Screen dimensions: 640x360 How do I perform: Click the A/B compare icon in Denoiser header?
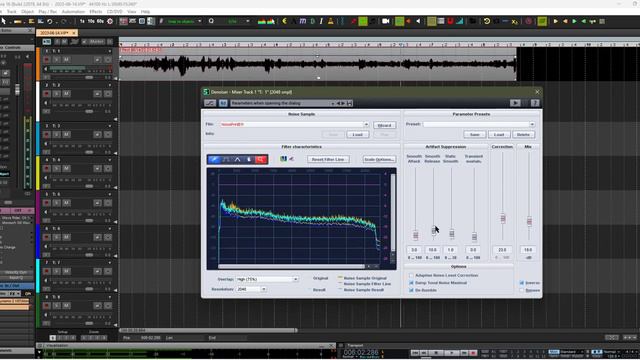[223, 103]
